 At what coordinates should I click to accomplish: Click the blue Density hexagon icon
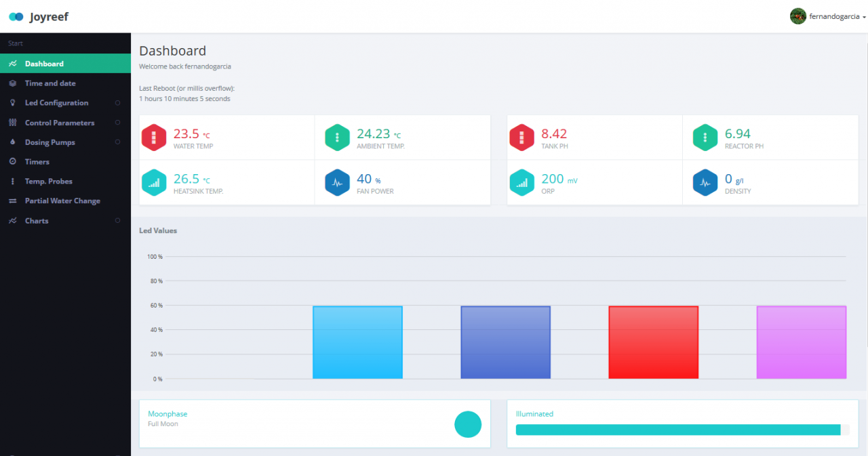click(x=705, y=182)
